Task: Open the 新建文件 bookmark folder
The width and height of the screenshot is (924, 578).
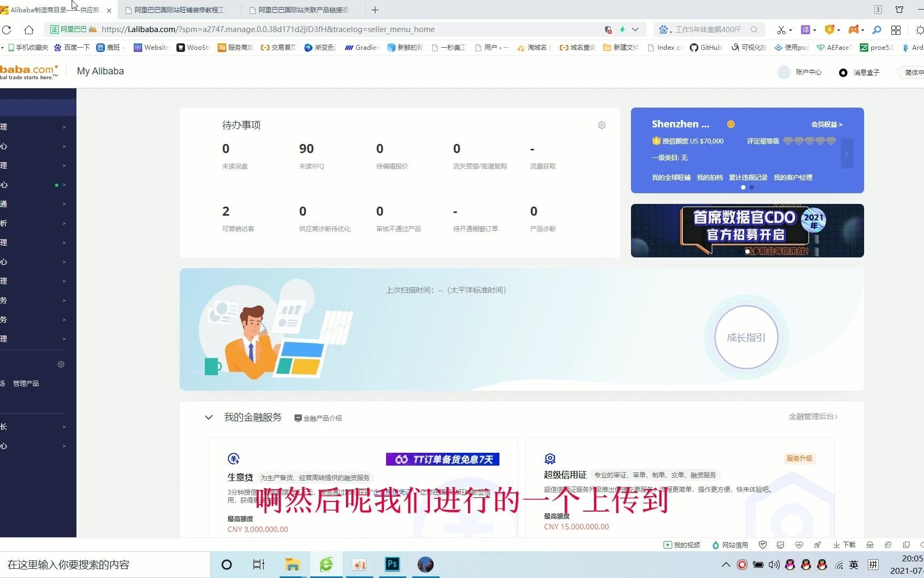Action: click(x=621, y=48)
